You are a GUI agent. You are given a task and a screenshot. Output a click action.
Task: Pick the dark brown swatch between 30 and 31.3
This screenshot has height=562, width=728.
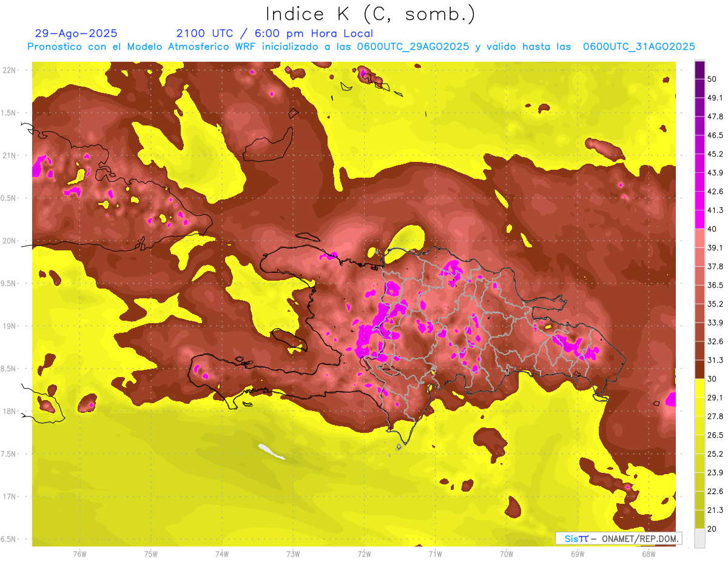[699, 369]
